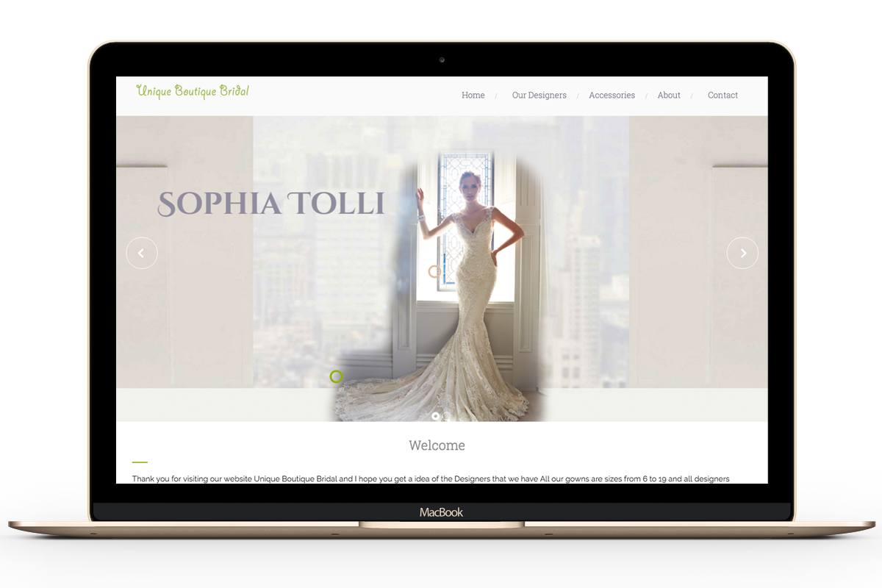882x588 pixels.
Task: Click the Welcome heading
Action: coord(437,445)
